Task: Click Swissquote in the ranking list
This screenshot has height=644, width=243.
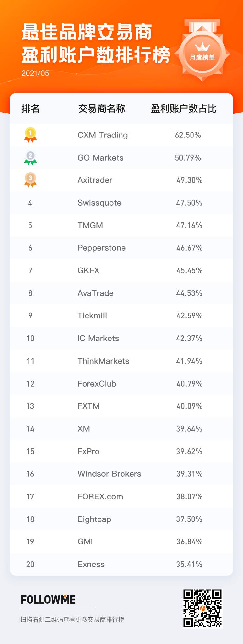Action: (x=99, y=203)
